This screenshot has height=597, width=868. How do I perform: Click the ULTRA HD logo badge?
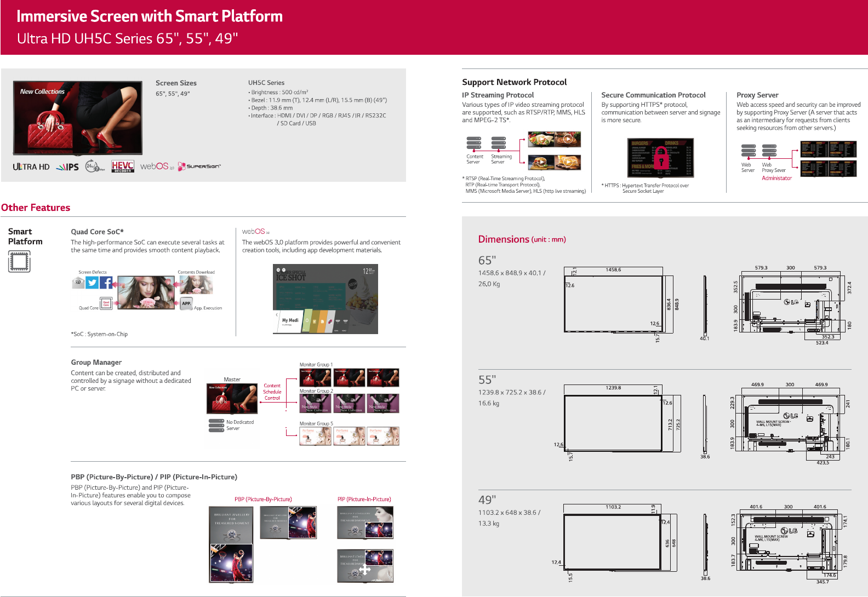point(31,167)
